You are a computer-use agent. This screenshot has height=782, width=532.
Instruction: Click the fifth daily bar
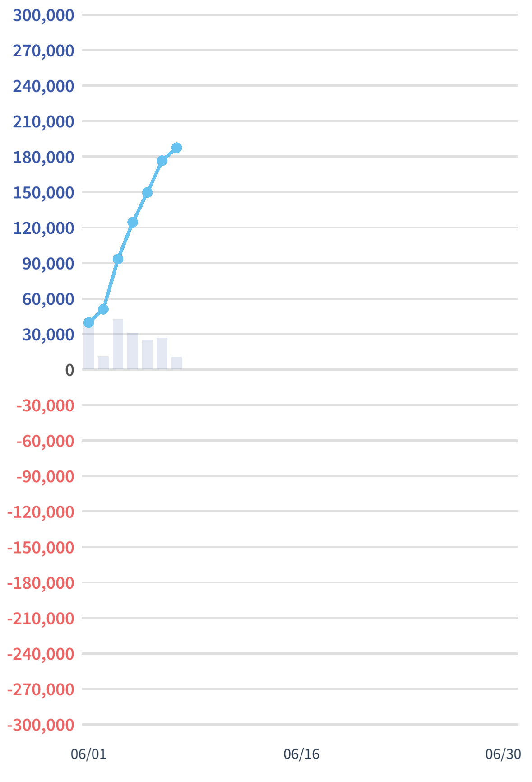pos(147,355)
